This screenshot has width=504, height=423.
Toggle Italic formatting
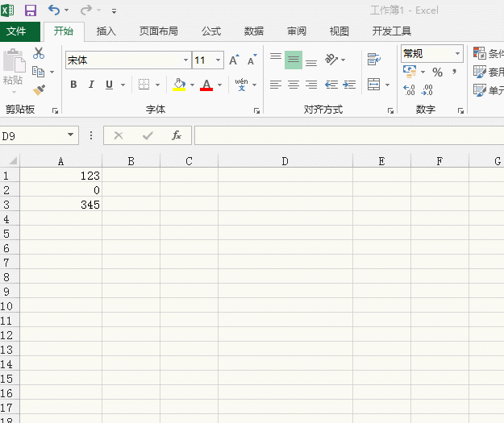pos(91,85)
